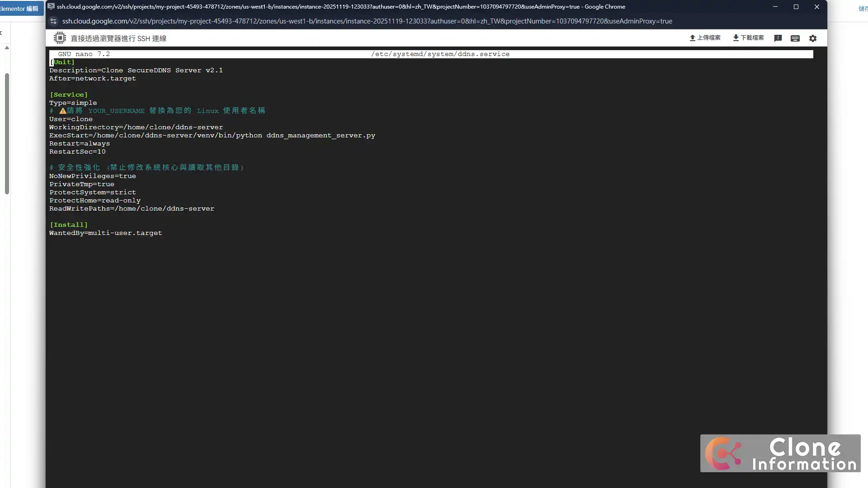
Task: Open the SSH settings gear icon
Action: click(x=813, y=38)
